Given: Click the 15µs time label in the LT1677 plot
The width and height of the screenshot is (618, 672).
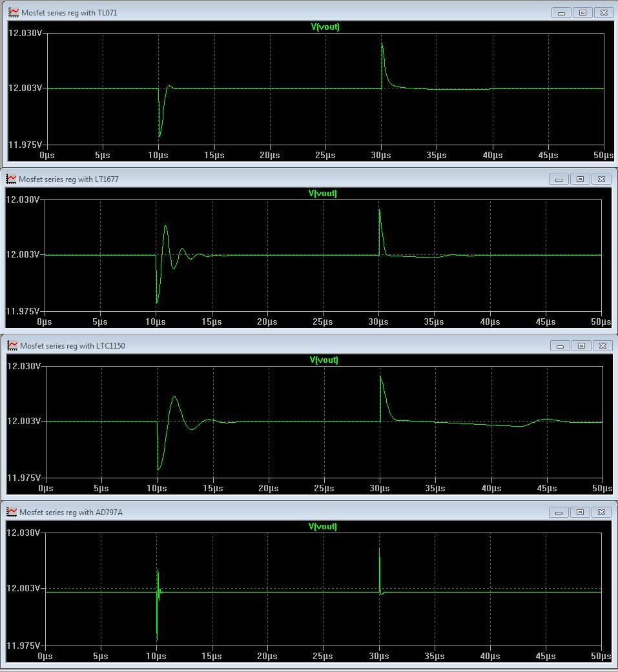Looking at the screenshot, I should point(211,321).
